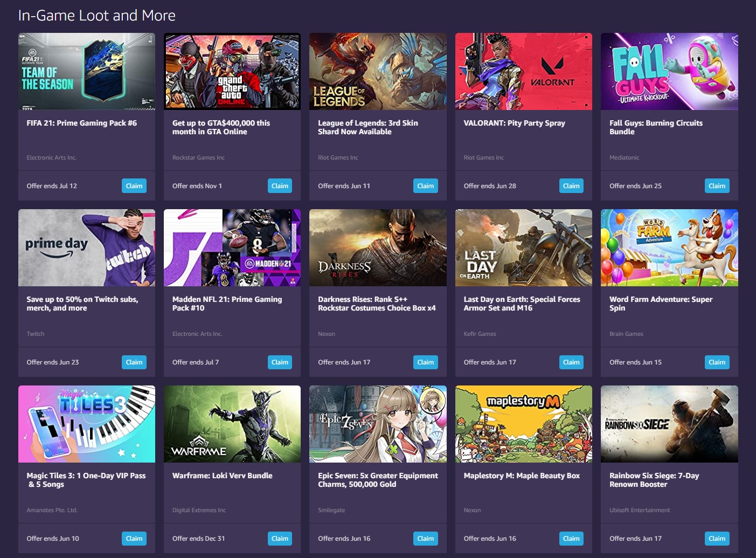Open the League of Legends artwork thumbnail
Viewport: 756px width, 558px height.
[378, 71]
